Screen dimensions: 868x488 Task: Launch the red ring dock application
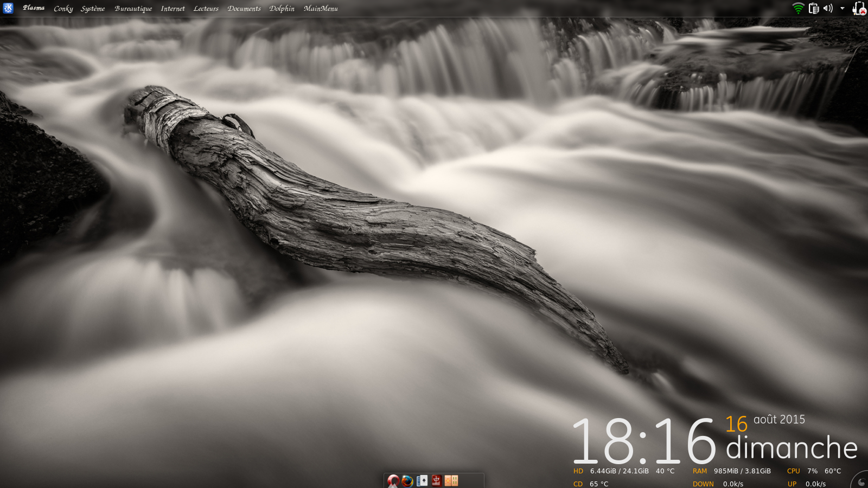tap(393, 480)
